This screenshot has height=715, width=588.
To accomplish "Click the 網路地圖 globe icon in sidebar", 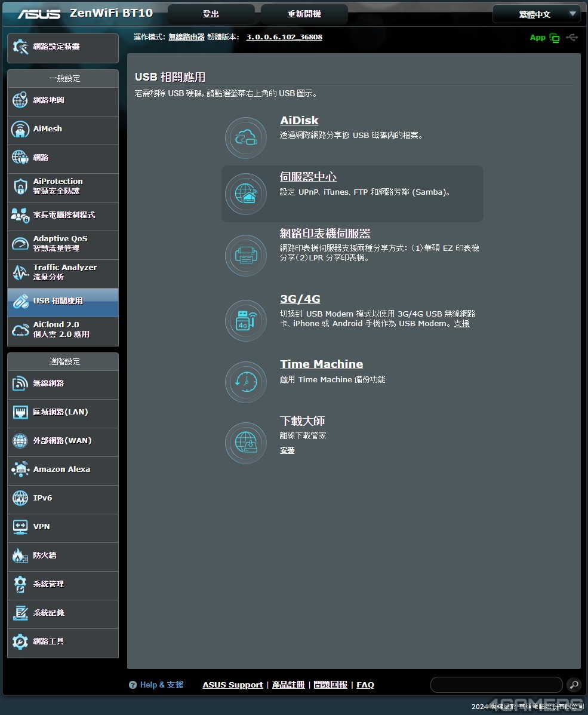I will (x=20, y=100).
